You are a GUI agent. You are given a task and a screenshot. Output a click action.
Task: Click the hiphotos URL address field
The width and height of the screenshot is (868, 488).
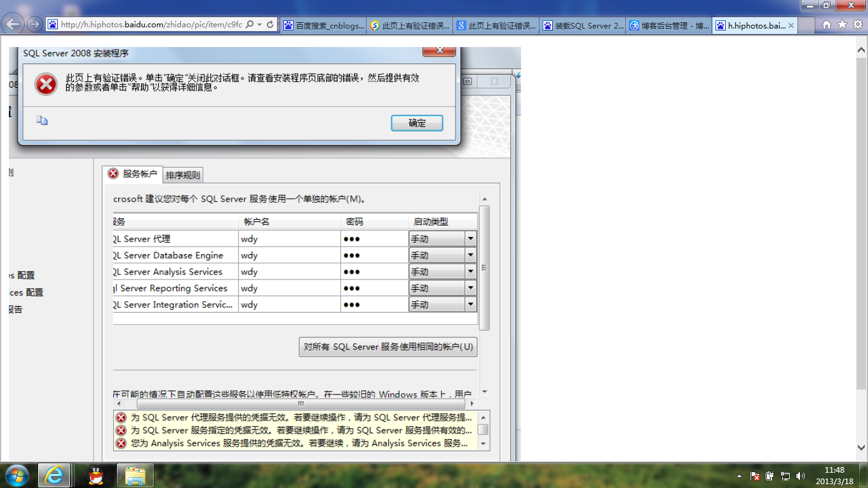coord(151,25)
